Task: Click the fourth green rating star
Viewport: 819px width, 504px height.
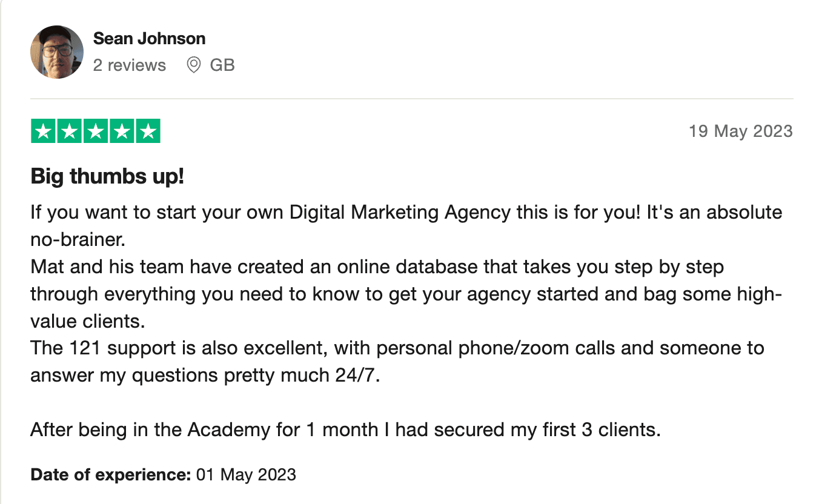Action: (122, 131)
